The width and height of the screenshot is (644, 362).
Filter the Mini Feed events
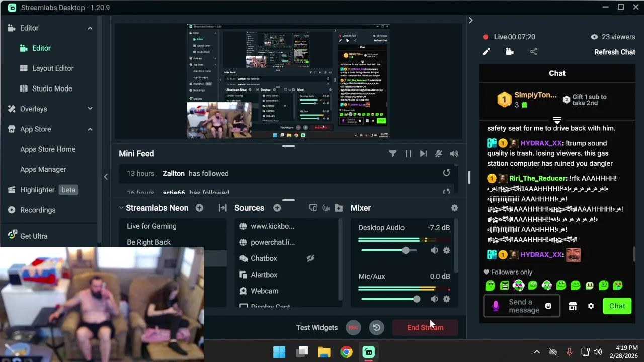(x=393, y=154)
